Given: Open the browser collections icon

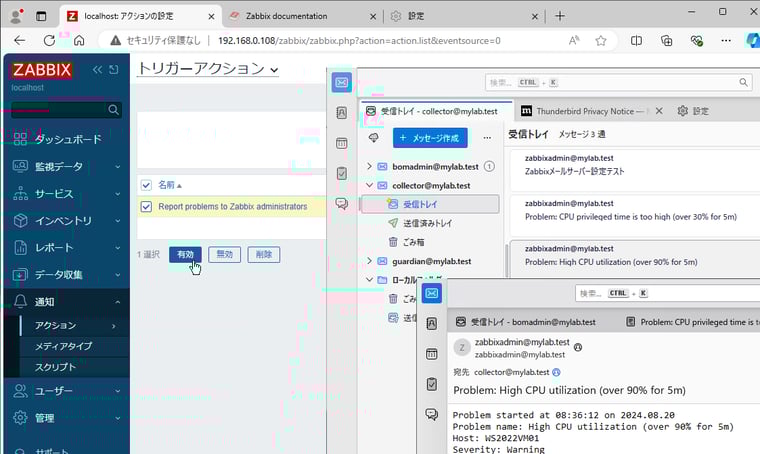Looking at the screenshot, I should click(x=666, y=41).
